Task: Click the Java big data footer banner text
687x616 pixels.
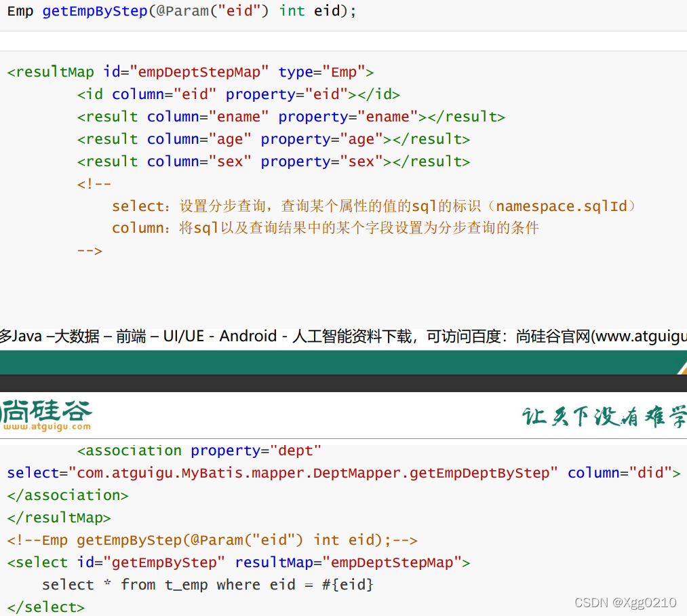Action: pos(343,336)
